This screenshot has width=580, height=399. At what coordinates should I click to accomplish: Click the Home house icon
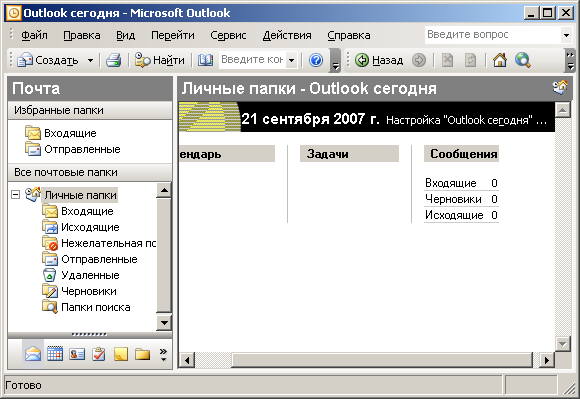(x=500, y=60)
